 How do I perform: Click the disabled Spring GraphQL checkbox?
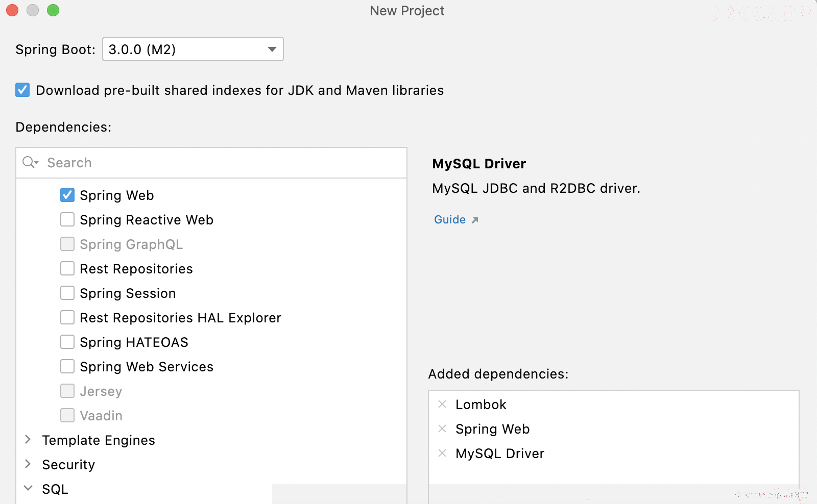pyautogui.click(x=67, y=244)
